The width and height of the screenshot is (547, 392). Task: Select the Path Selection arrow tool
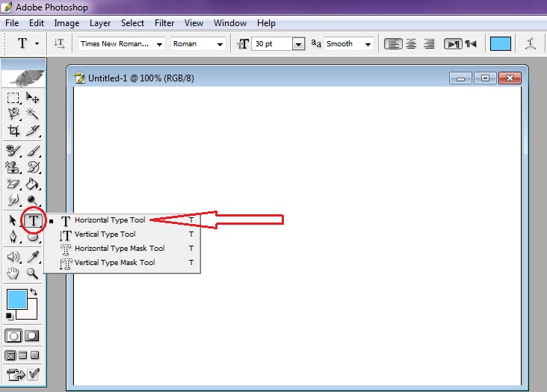point(13,220)
